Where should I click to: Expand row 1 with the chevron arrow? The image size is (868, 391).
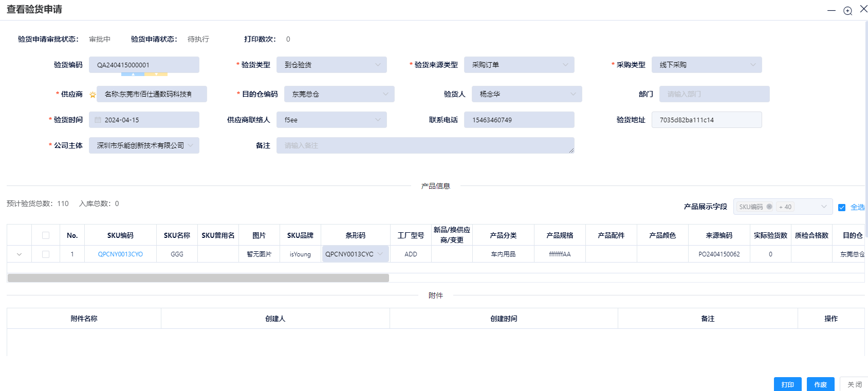point(20,254)
